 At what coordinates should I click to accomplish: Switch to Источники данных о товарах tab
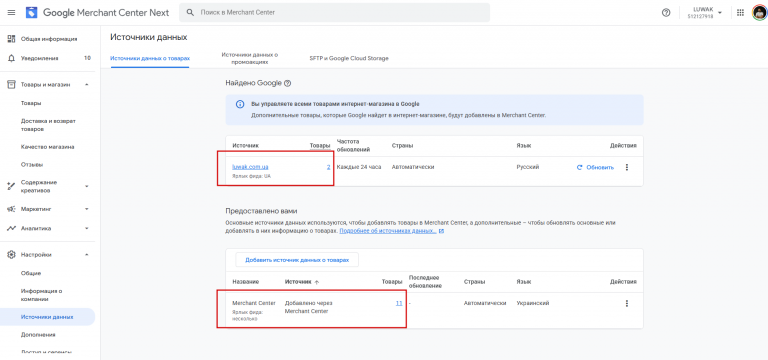coord(150,58)
